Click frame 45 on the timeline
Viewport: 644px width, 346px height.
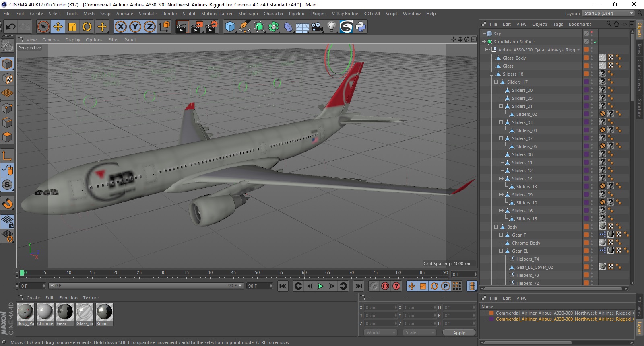pos(233,273)
